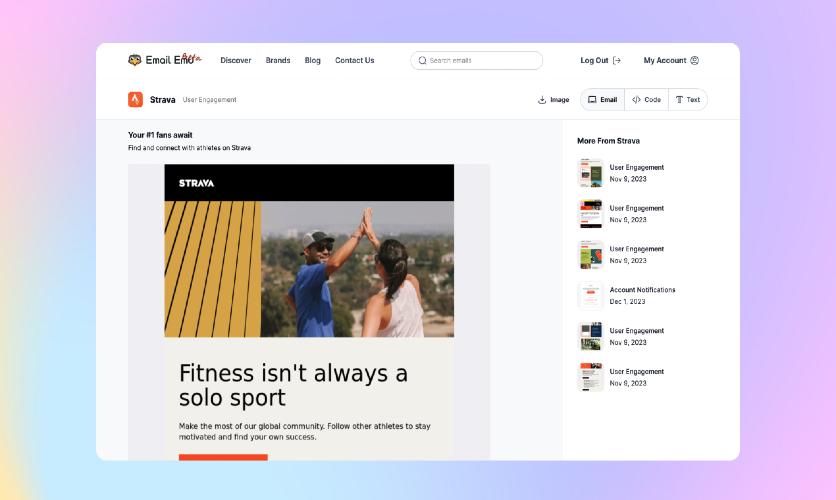Click the 'More From Strava' heading
Screen dimensions: 836x500
(x=608, y=141)
